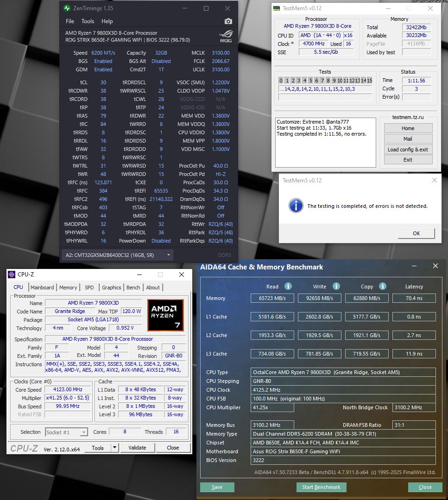This screenshot has height=500, width=448.
Task: Click the Exit button in TestMem5
Action: (x=408, y=159)
